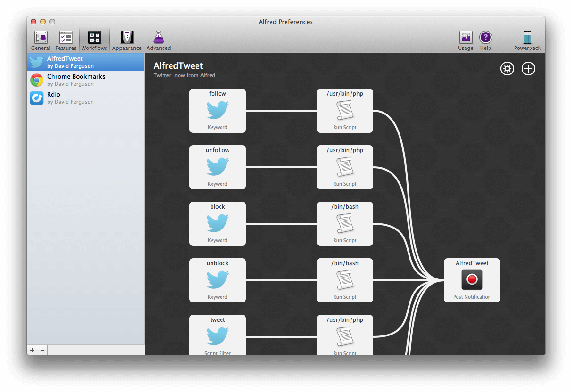Open the Appearance tuxedo icon
Image resolution: width=572 pixels, height=392 pixels.
tap(126, 40)
